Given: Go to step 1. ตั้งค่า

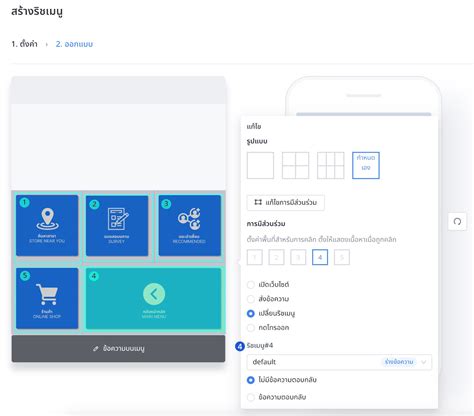Looking at the screenshot, I should coord(24,44).
